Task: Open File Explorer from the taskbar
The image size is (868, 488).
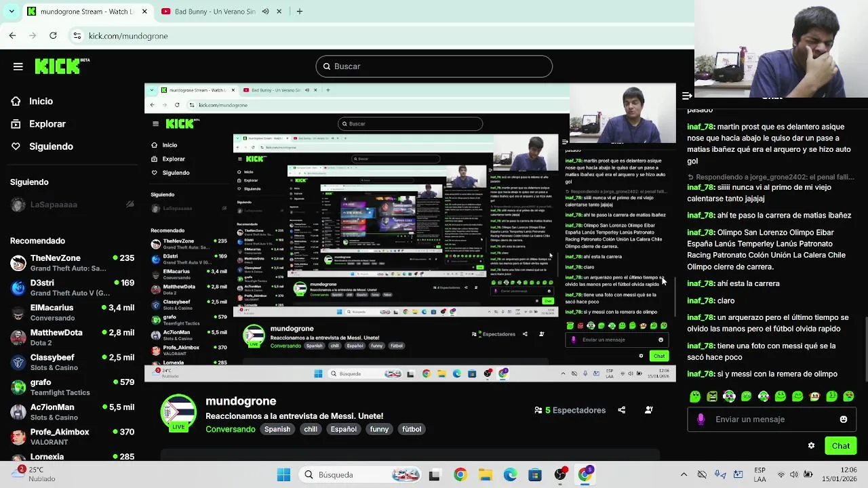Action: tap(485, 475)
